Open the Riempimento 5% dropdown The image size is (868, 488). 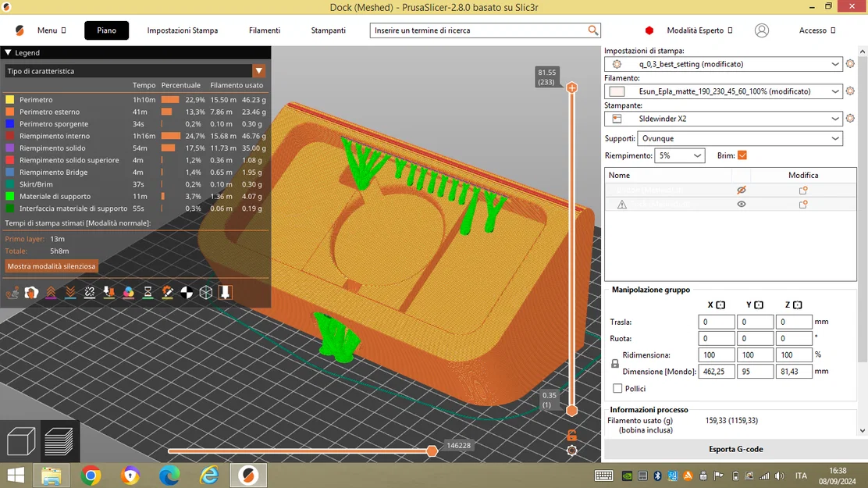click(680, 155)
